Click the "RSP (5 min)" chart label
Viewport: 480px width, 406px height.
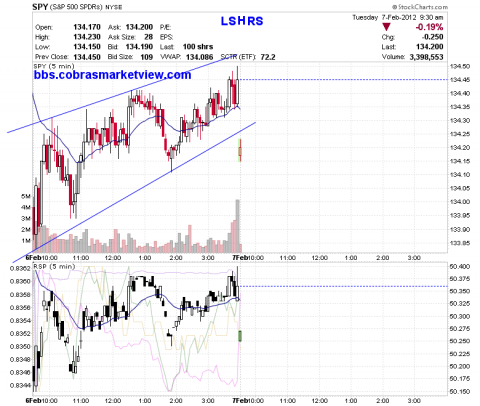54,267
